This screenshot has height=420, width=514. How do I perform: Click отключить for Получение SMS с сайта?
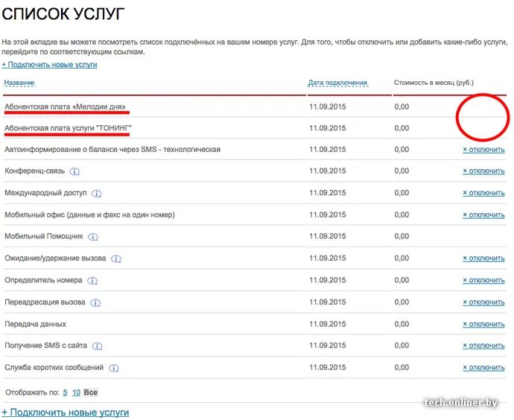[x=483, y=346]
